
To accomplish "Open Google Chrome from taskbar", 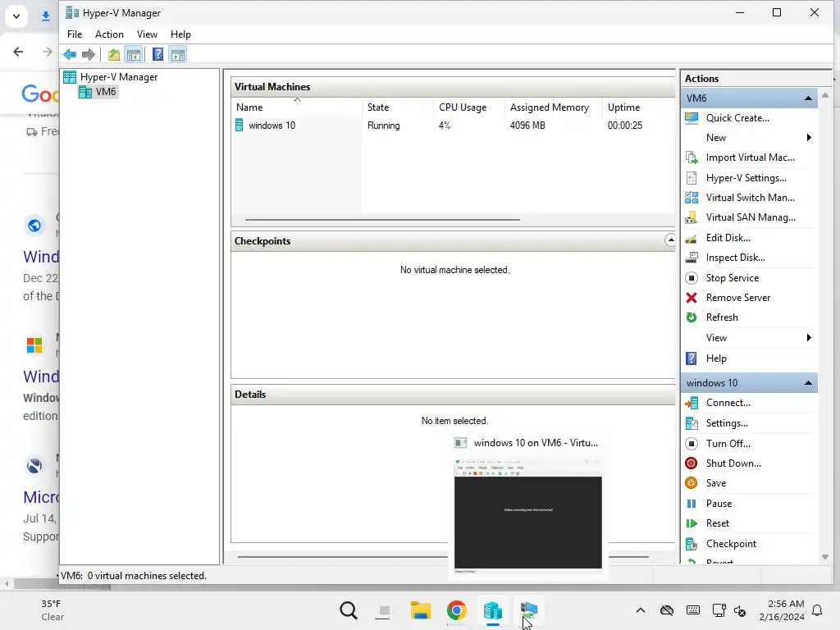I will 456,610.
